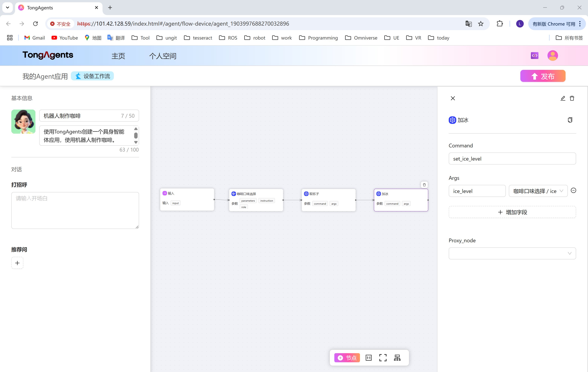
Task: Click the 增加字段 add field button
Action: pos(512,212)
